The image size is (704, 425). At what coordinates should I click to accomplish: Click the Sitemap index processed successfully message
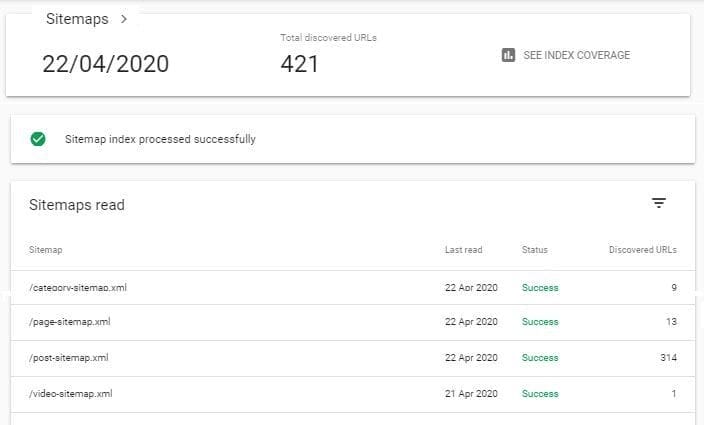[x=160, y=139]
